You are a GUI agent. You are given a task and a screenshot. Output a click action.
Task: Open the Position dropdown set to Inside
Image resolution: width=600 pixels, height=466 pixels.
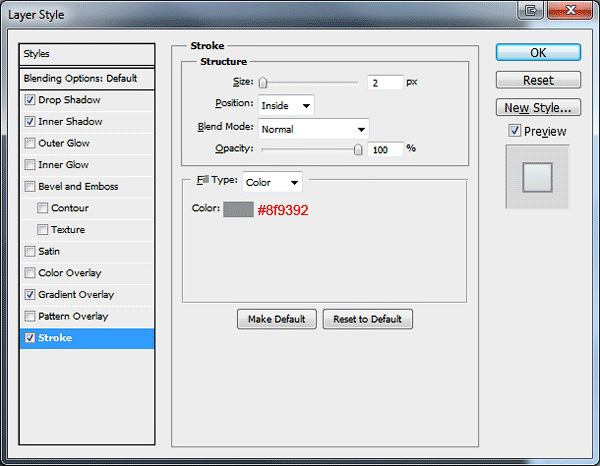286,105
